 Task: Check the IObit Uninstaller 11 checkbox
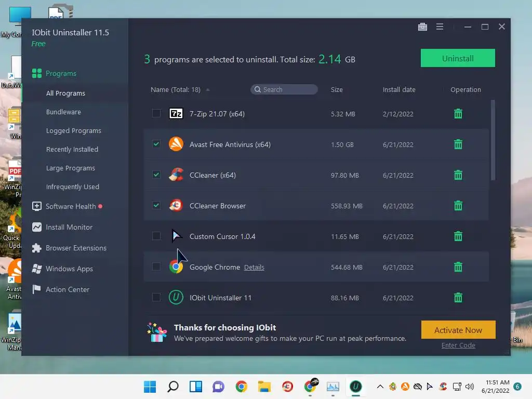(x=156, y=297)
